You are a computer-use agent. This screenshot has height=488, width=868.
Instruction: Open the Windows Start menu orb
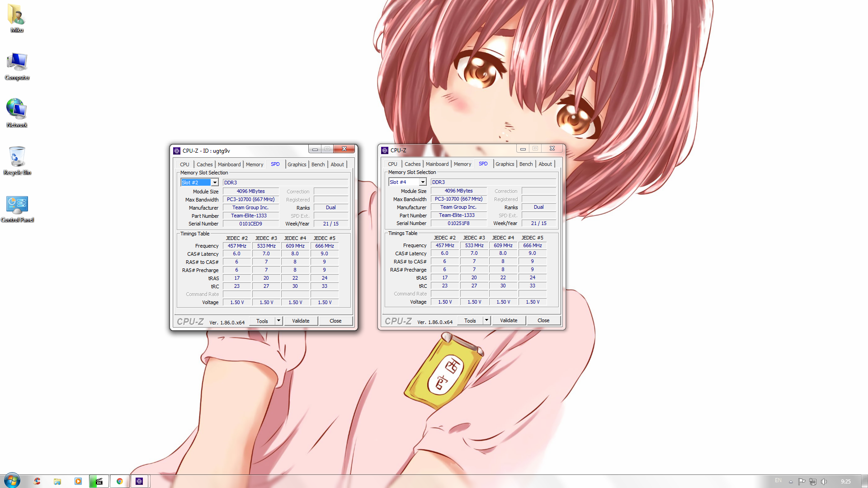(x=12, y=481)
